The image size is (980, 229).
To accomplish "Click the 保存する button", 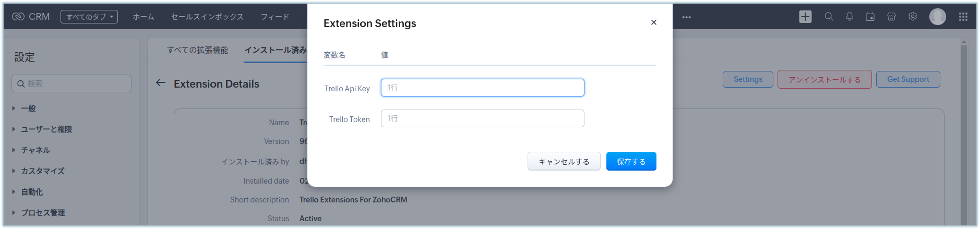I will coord(631,161).
